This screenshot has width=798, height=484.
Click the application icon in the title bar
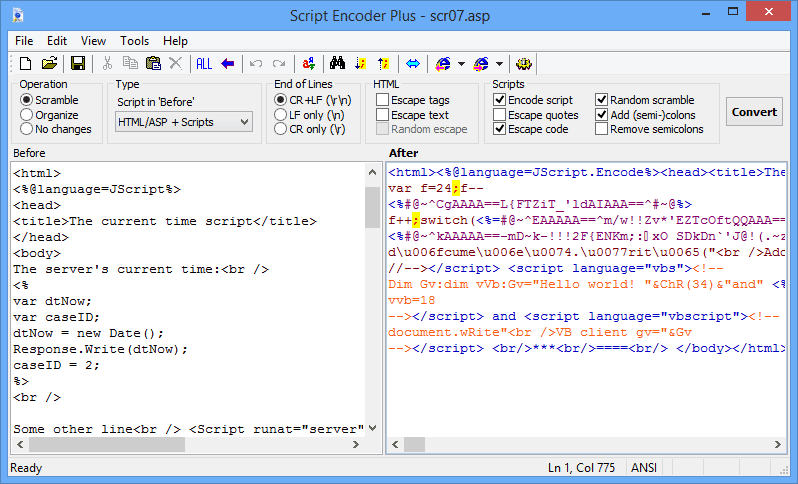(x=18, y=15)
